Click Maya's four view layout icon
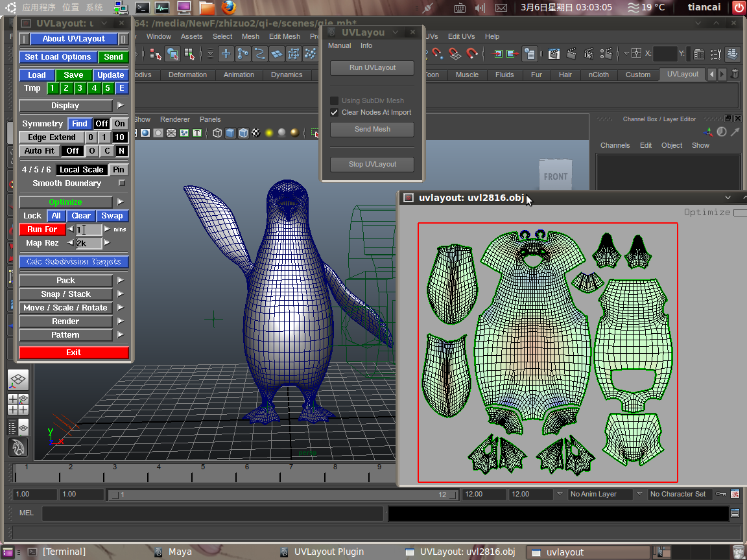Viewport: 747px width, 560px height. tap(18, 404)
